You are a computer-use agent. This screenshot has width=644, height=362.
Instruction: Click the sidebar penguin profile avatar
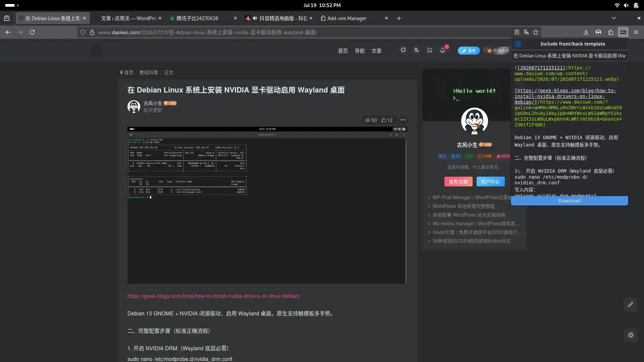474,121
